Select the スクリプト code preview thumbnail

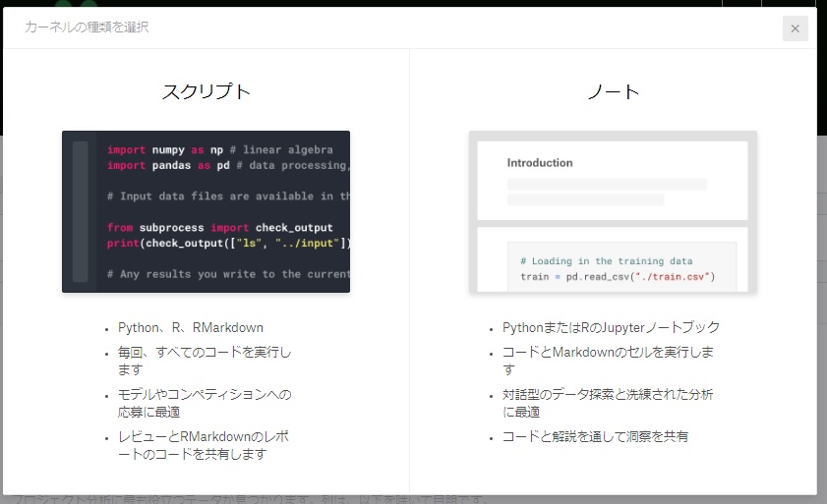(206, 211)
